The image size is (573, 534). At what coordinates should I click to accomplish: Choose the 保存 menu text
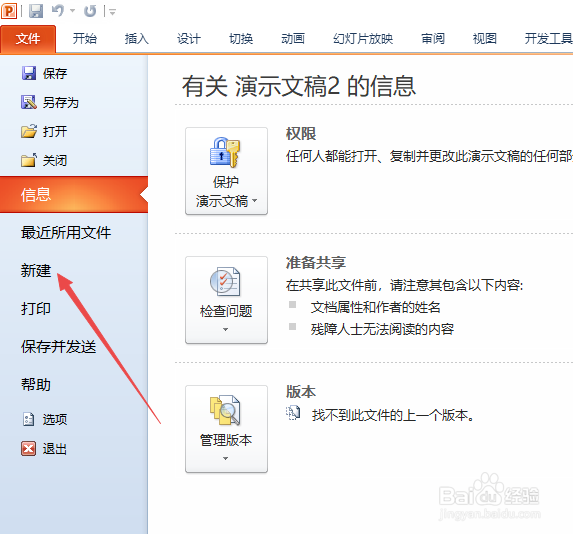coord(55,73)
